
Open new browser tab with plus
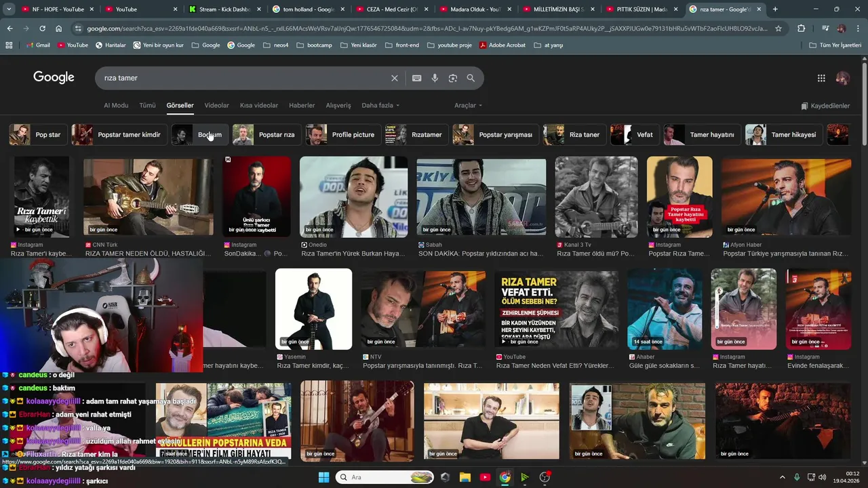click(775, 9)
